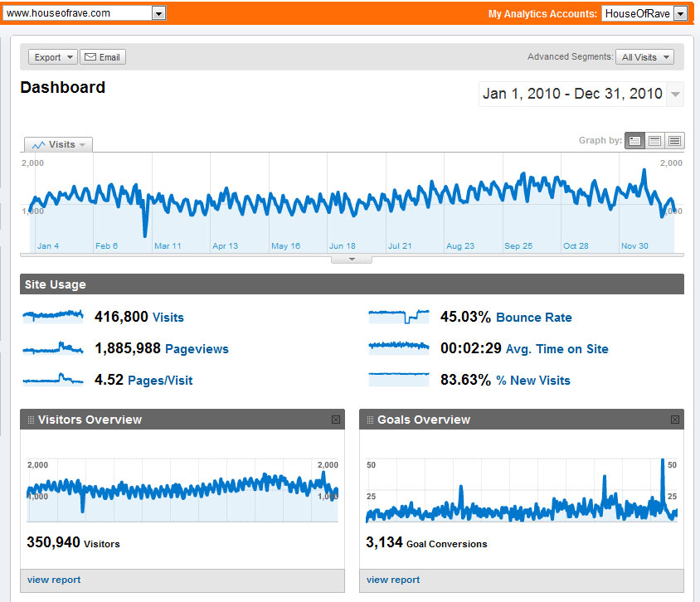Grab the Goals Overview drag handle icon
The height and width of the screenshot is (602, 700).
point(371,420)
